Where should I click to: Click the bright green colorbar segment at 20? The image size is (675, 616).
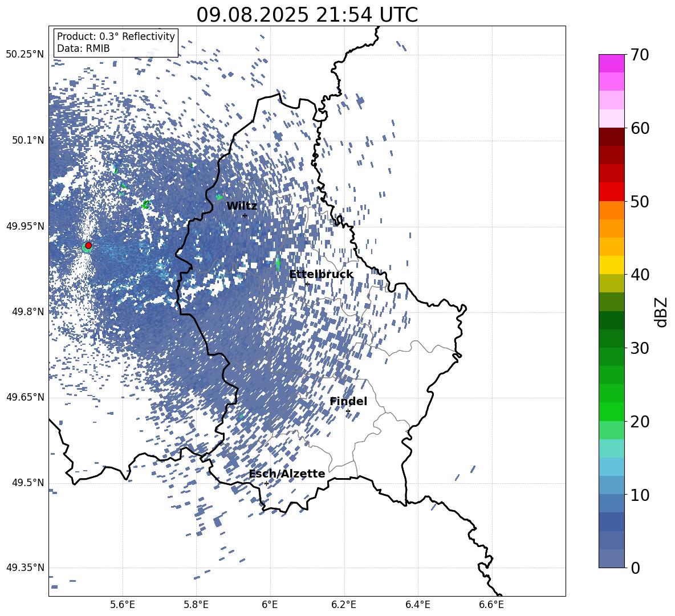click(612, 411)
